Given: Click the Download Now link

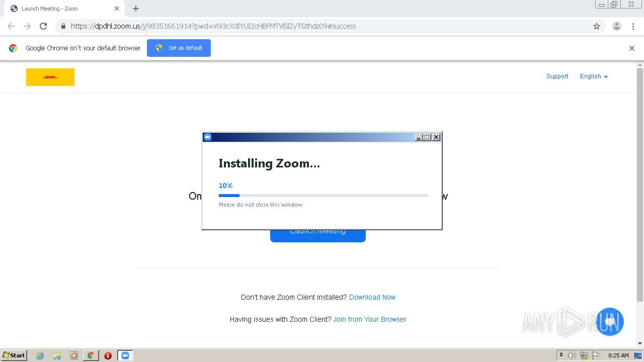Looking at the screenshot, I should tap(372, 297).
